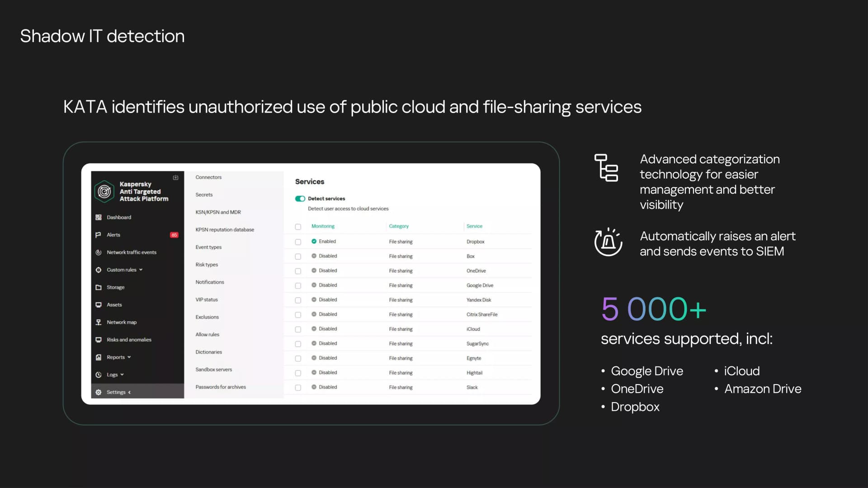868x488 pixels.
Task: Expand the Logs chevron
Action: (122, 375)
